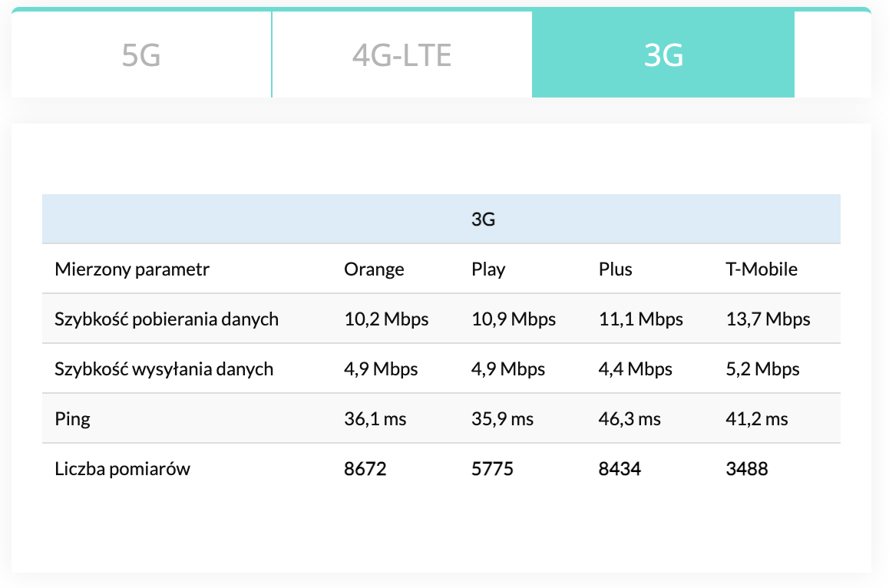Select the 8672 Orange measurement count

click(365, 469)
